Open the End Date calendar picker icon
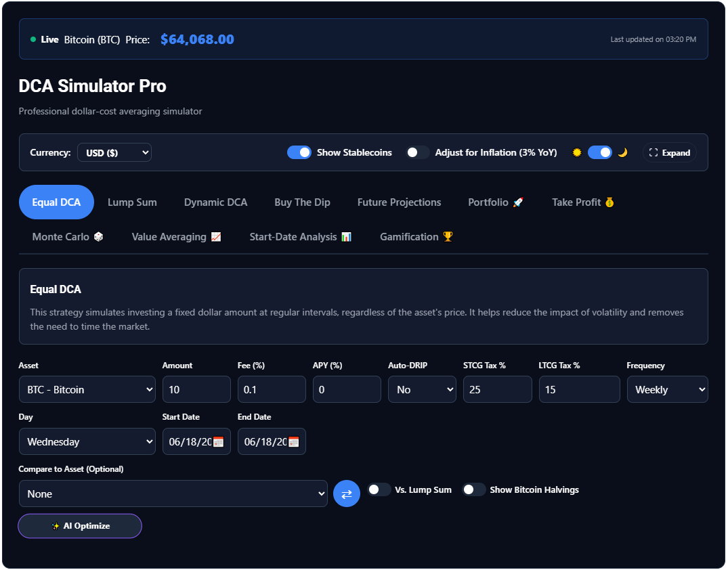The image size is (728, 570). pyautogui.click(x=293, y=441)
